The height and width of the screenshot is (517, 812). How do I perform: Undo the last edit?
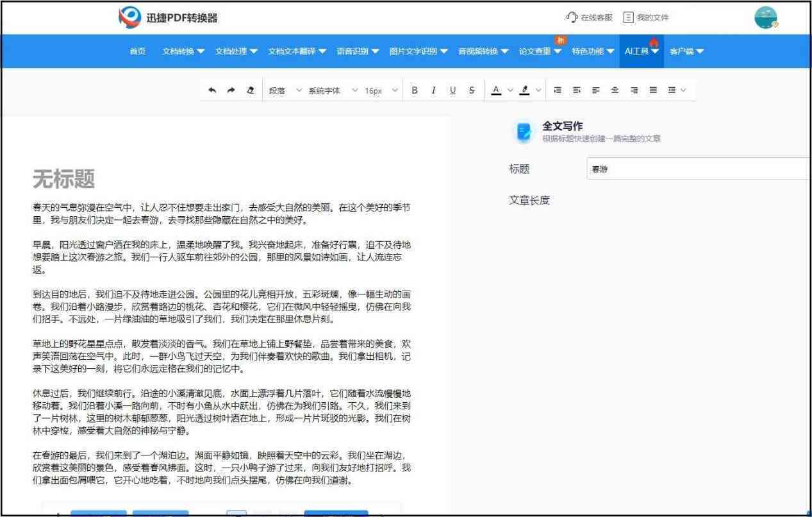[212, 90]
